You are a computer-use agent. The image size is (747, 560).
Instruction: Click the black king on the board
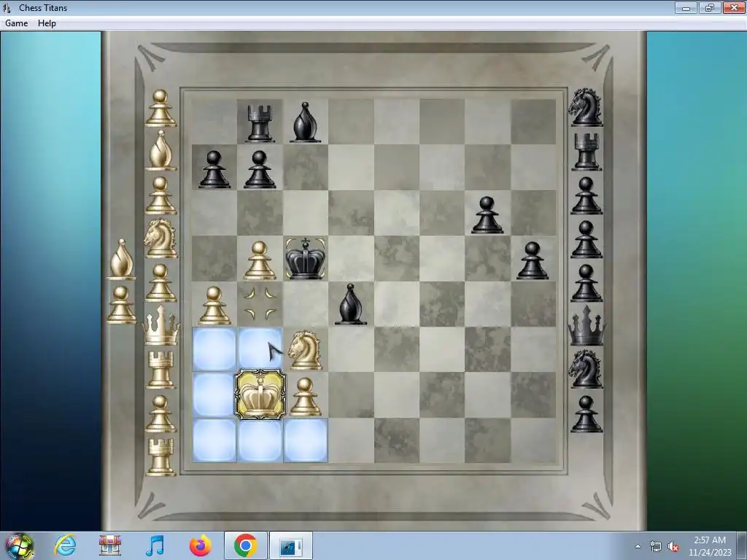306,259
